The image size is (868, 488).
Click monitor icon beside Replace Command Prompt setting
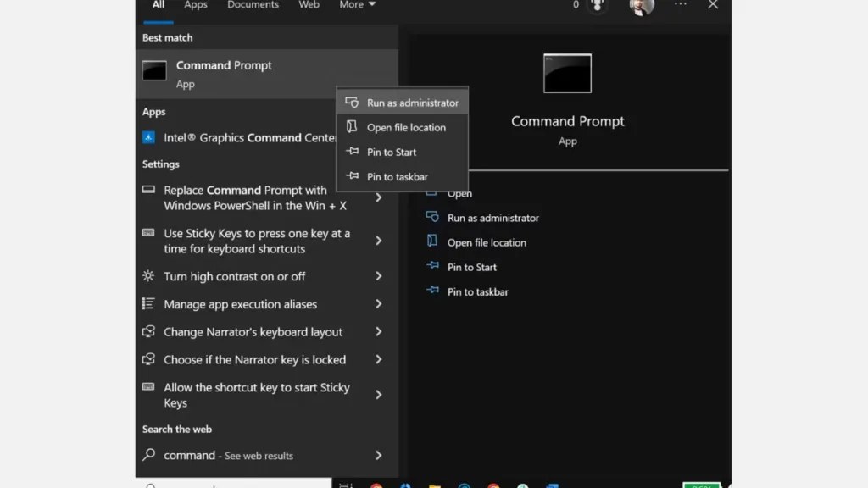pyautogui.click(x=148, y=189)
